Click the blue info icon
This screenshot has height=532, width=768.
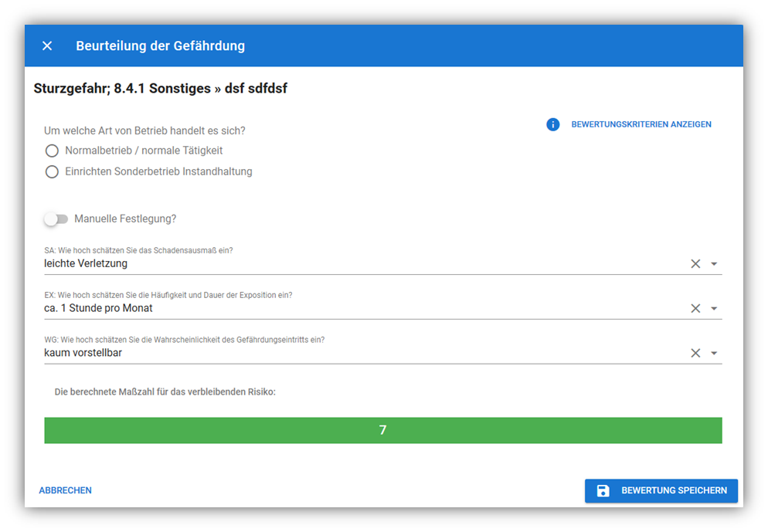point(552,124)
